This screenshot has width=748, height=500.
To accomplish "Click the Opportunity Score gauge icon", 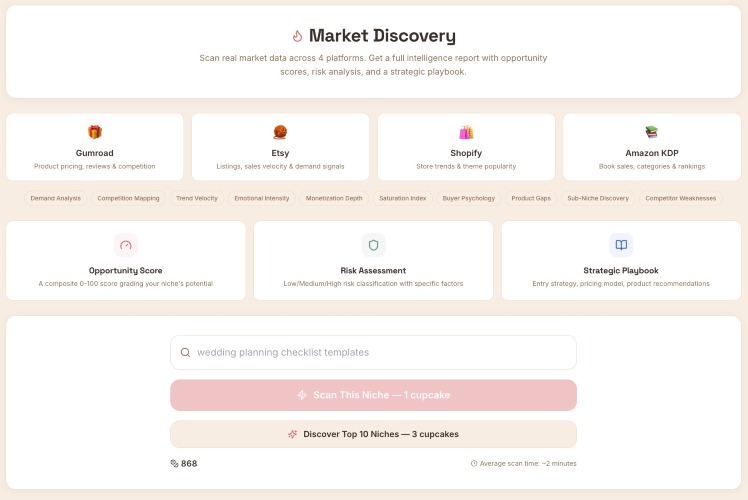I will [x=126, y=245].
